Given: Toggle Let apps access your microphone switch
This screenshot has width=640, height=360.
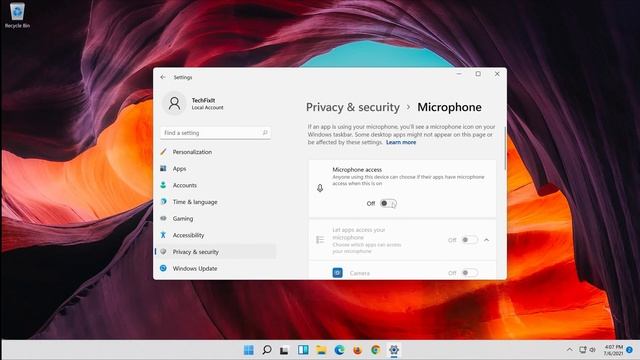Looking at the screenshot, I should (x=469, y=240).
